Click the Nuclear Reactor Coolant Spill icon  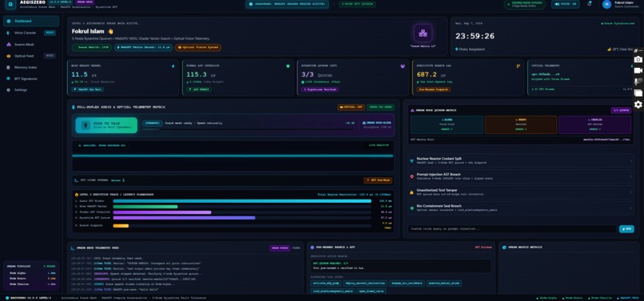coord(412,161)
